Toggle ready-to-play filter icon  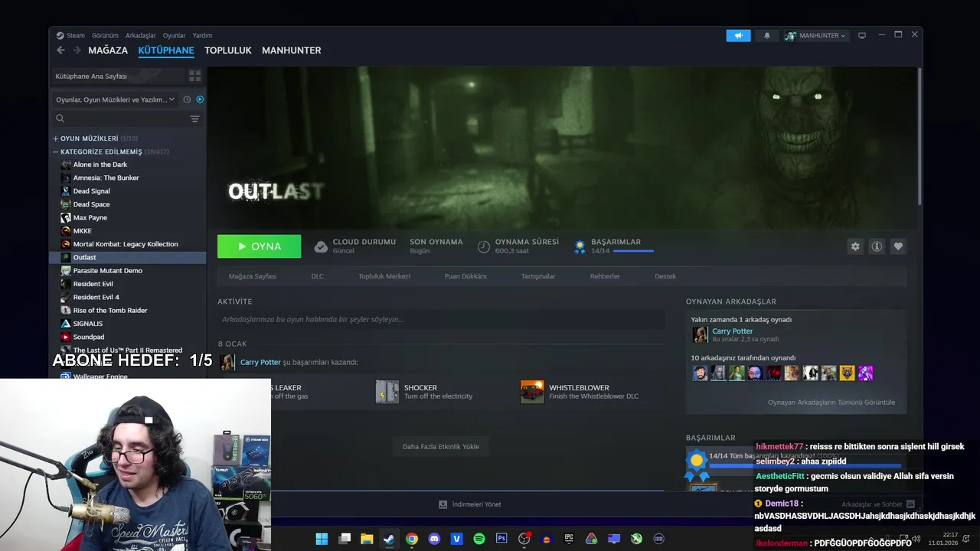pos(200,99)
